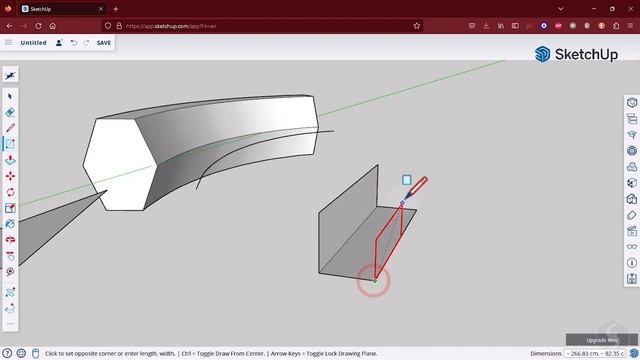Select the Select arrow tool
Image resolution: width=640 pixels, height=360 pixels.
coord(10,96)
